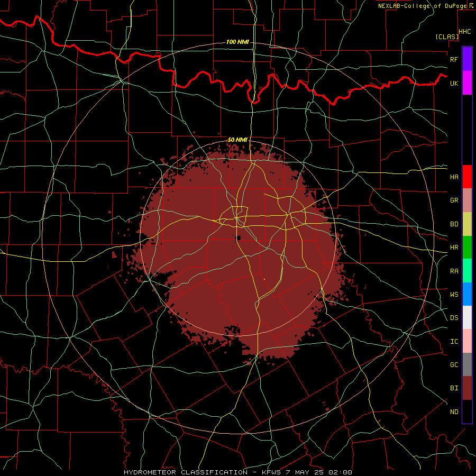Viewport: 476px width, 476px height.
Task: Click the HR green legend swatch
Action: pos(467,247)
